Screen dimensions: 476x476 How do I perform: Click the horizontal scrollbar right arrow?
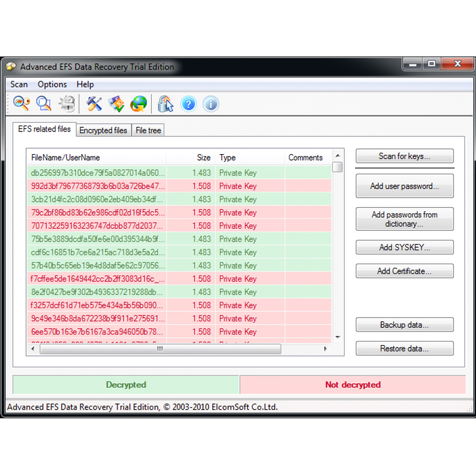click(325, 349)
